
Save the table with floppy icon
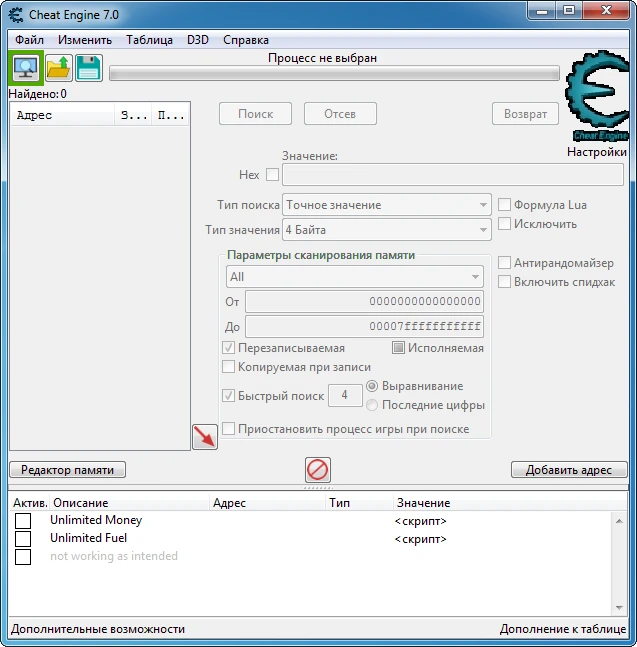89,68
